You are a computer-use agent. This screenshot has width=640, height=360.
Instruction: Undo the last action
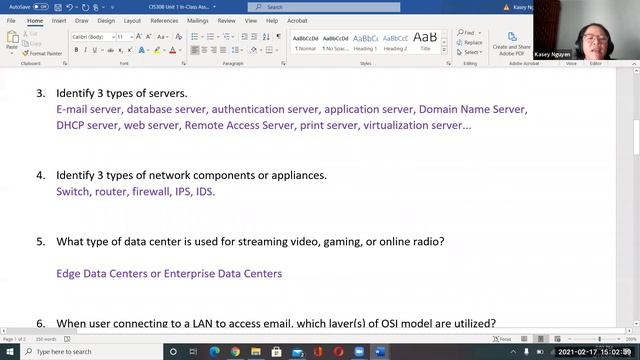click(x=69, y=7)
